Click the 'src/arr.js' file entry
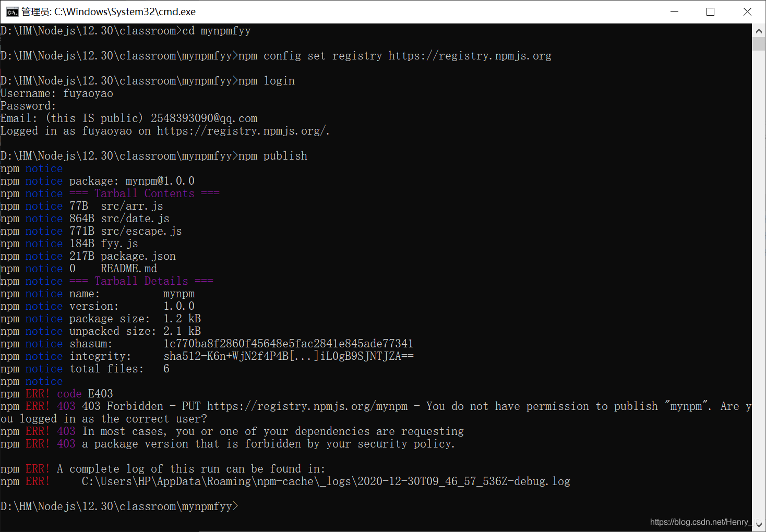 [x=132, y=206]
